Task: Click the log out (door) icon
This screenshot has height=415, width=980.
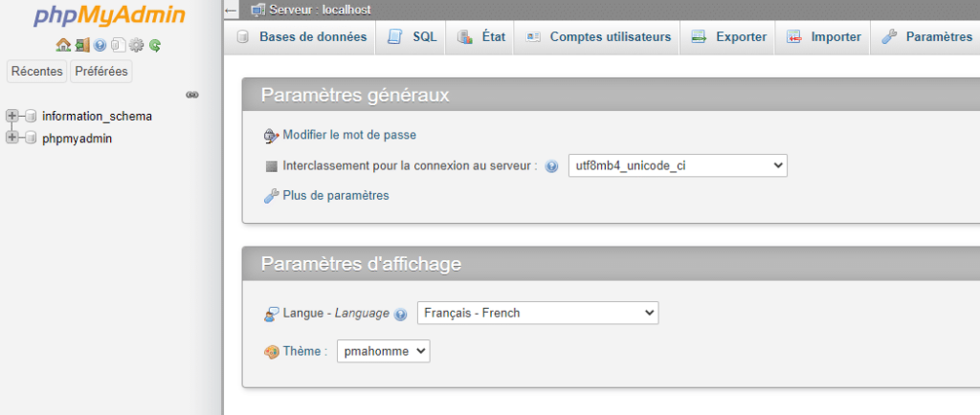Action: (x=82, y=45)
